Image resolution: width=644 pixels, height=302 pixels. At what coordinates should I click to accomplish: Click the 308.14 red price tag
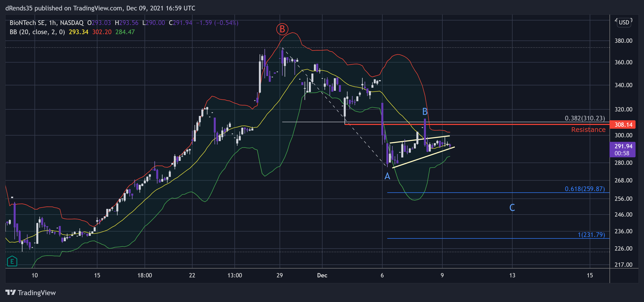click(622, 125)
